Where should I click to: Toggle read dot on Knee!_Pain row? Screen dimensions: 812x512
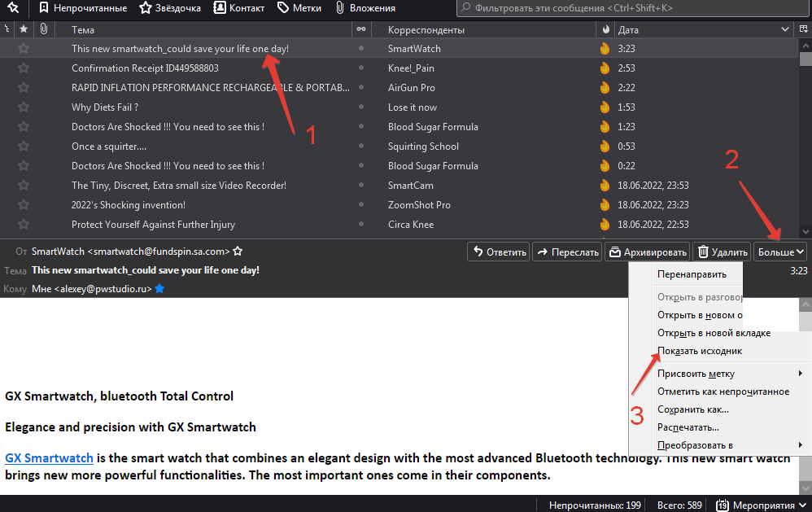361,68
